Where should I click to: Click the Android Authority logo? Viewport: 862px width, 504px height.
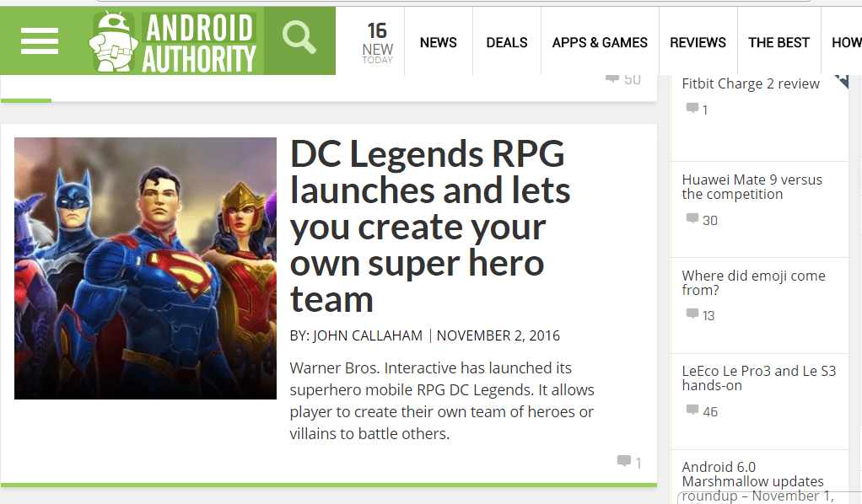tap(172, 42)
